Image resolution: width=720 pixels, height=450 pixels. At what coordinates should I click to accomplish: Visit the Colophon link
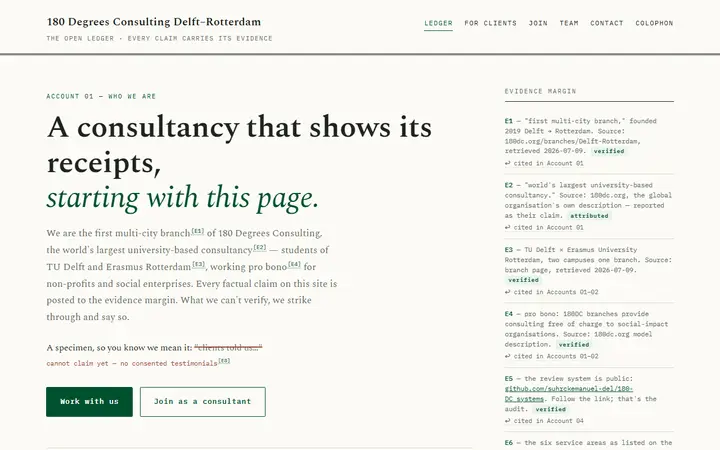pyautogui.click(x=654, y=23)
